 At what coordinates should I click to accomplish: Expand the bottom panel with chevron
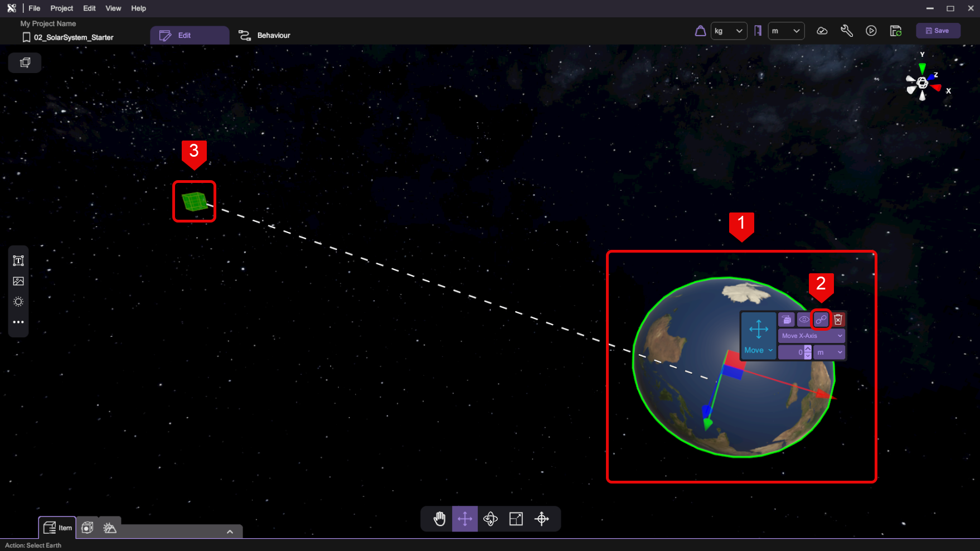pos(230,531)
